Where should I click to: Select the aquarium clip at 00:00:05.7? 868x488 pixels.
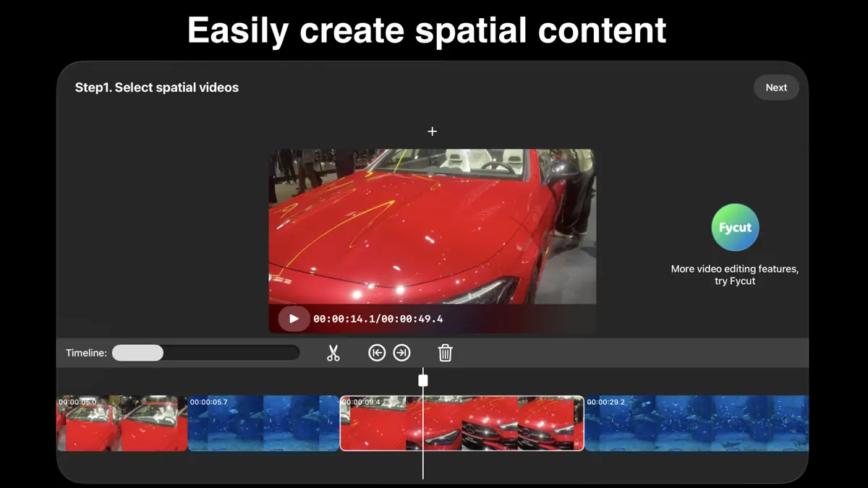[x=263, y=423]
